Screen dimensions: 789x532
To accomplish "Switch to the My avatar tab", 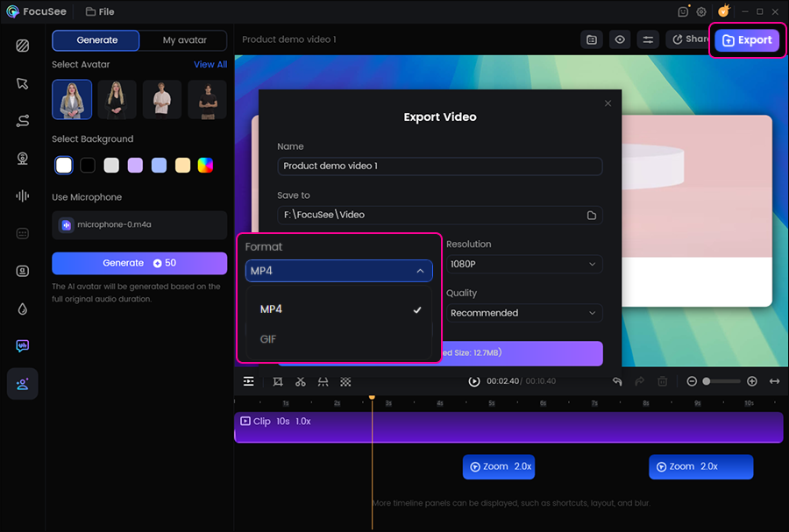I will (x=185, y=40).
